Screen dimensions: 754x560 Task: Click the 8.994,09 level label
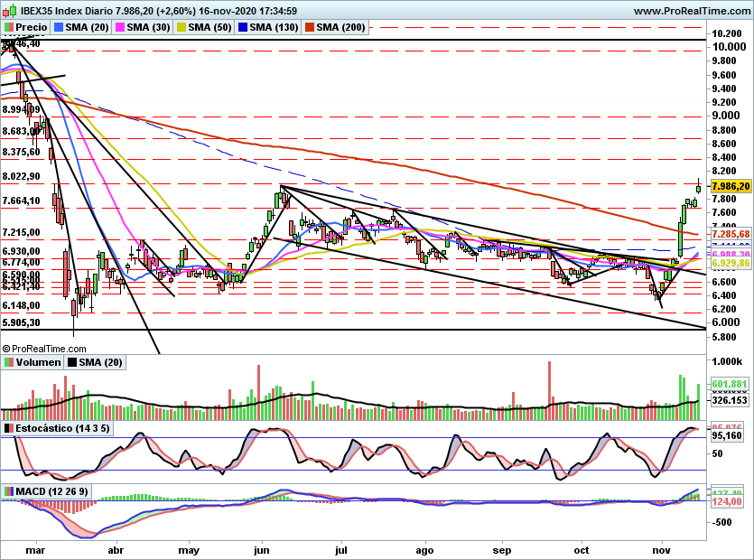tap(21, 109)
